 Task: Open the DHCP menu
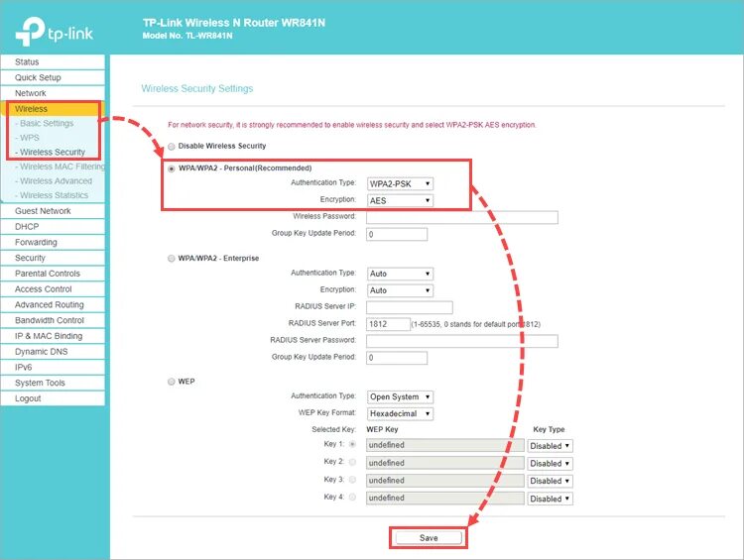tap(53, 227)
